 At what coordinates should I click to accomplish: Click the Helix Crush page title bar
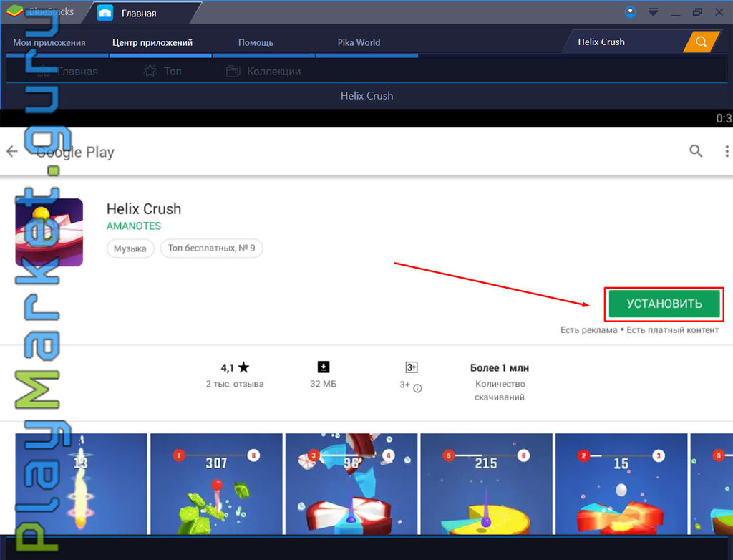click(x=366, y=96)
